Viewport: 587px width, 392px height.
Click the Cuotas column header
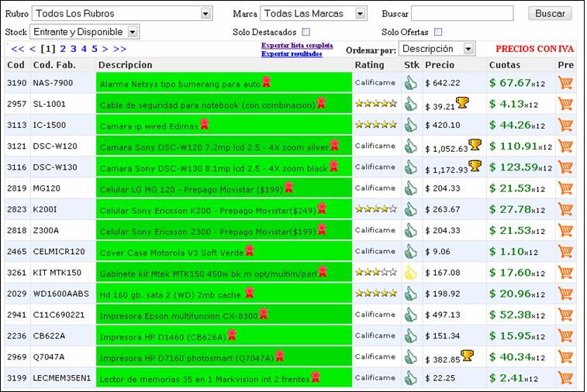point(505,65)
